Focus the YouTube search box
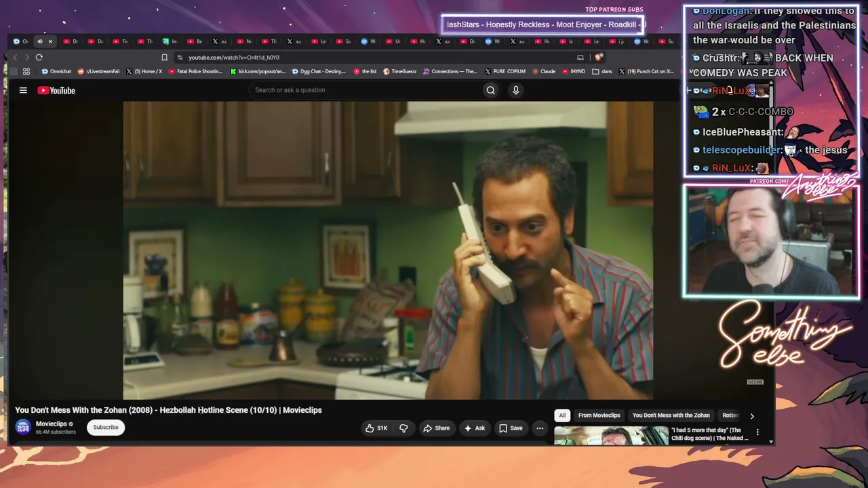 [366, 90]
